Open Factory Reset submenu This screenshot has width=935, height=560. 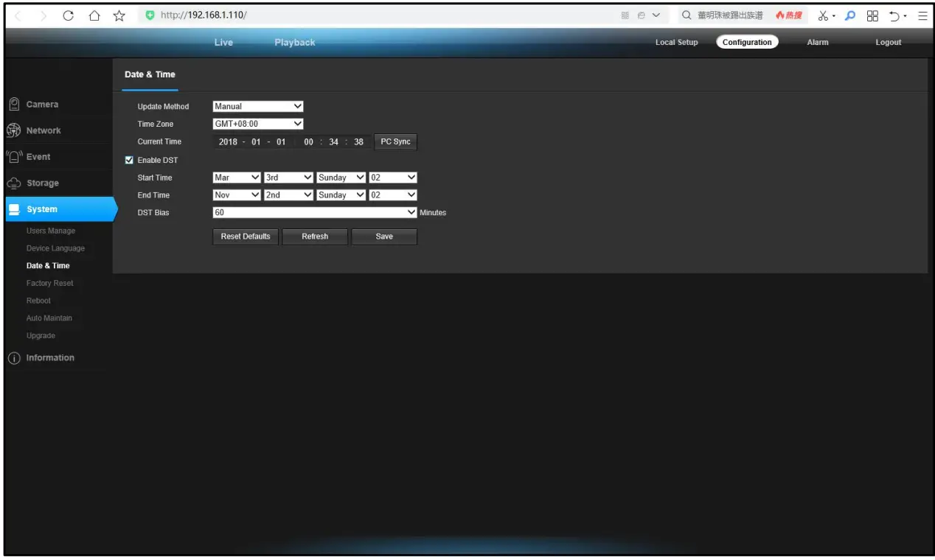(50, 284)
